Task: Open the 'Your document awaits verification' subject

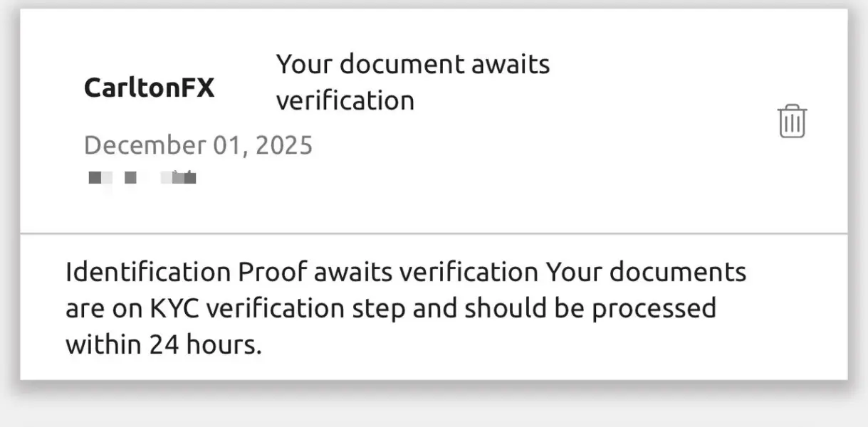Action: (412, 82)
